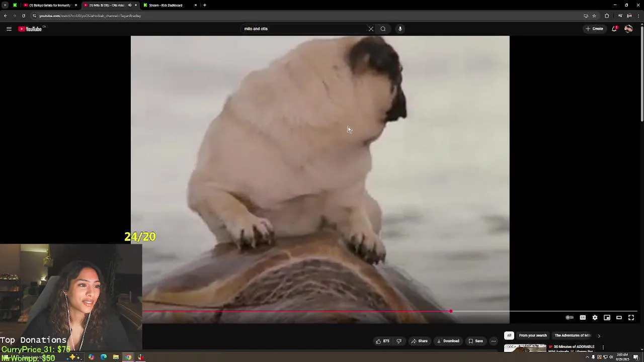Bookmark this page with star

point(594,16)
